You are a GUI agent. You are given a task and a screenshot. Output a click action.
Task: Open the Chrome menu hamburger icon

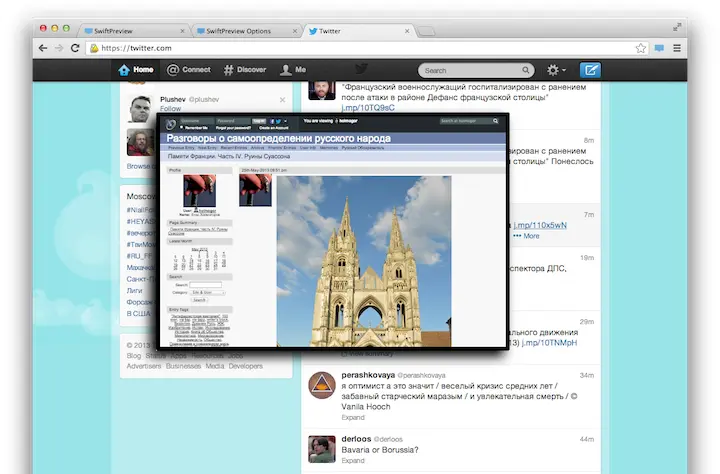(x=677, y=47)
